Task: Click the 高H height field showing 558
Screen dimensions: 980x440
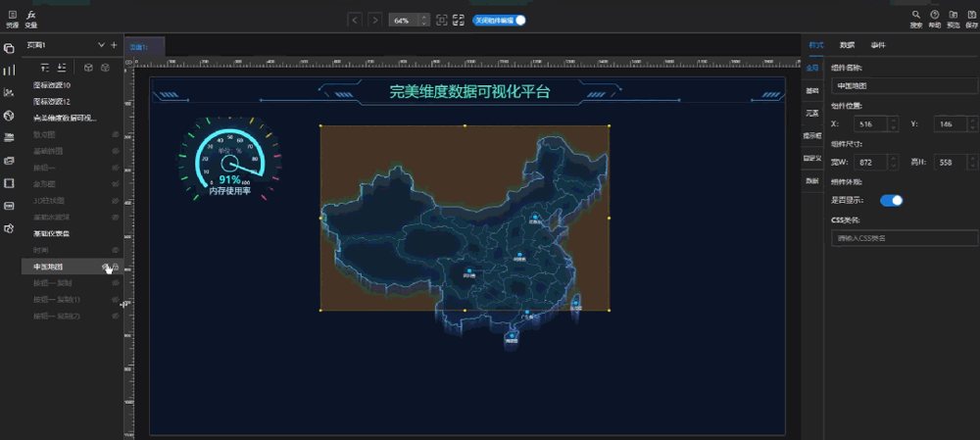Action: coord(951,163)
